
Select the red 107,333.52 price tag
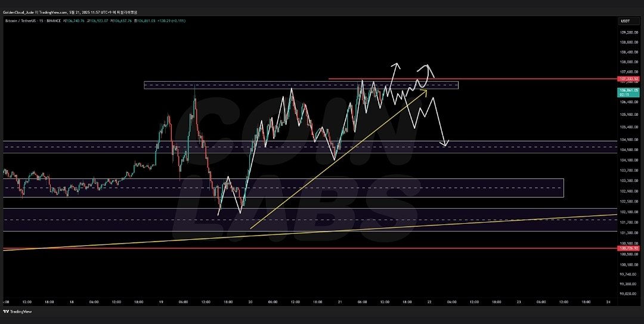tap(629, 79)
